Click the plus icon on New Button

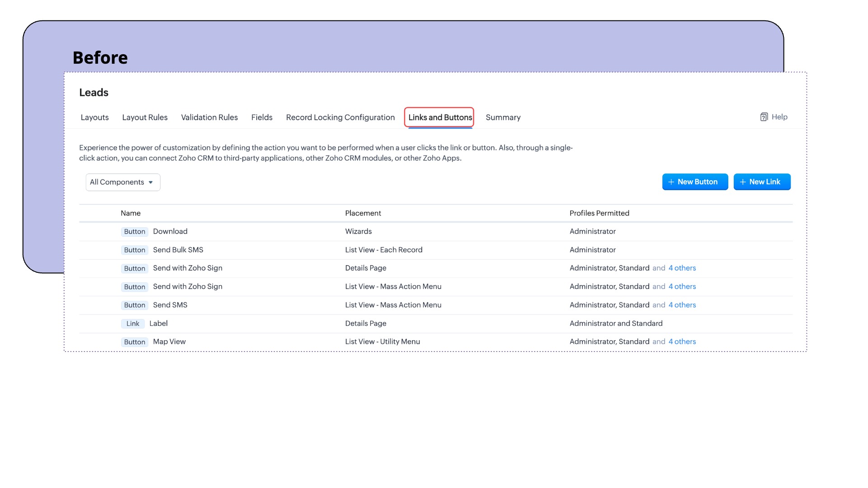671,182
